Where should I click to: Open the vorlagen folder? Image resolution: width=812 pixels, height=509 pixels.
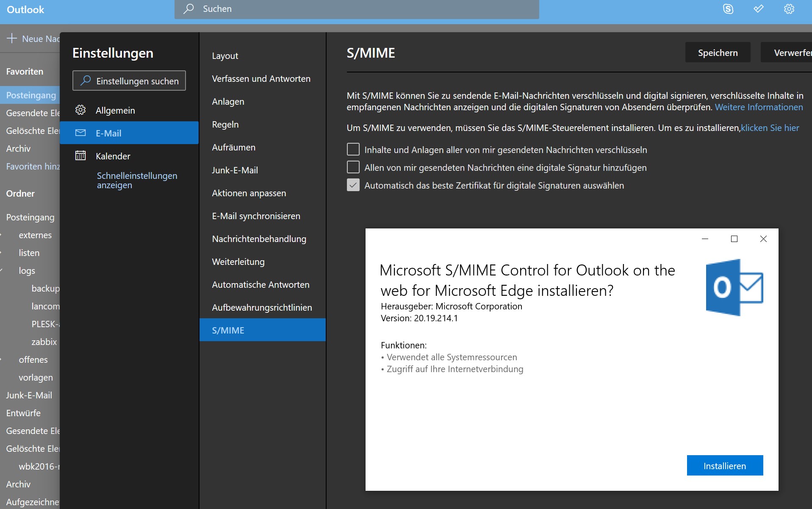coord(36,377)
